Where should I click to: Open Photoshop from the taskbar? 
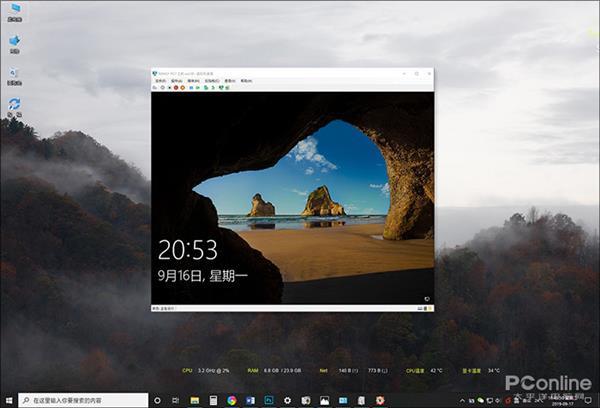pyautogui.click(x=269, y=400)
